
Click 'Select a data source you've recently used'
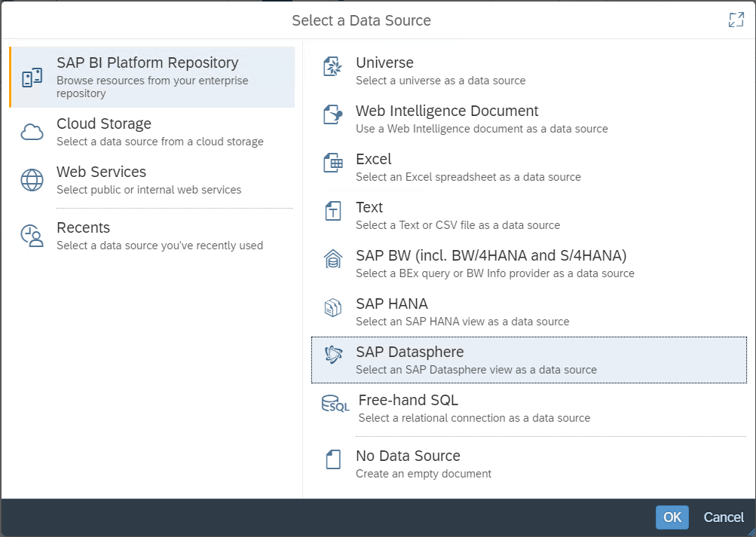[x=160, y=245]
